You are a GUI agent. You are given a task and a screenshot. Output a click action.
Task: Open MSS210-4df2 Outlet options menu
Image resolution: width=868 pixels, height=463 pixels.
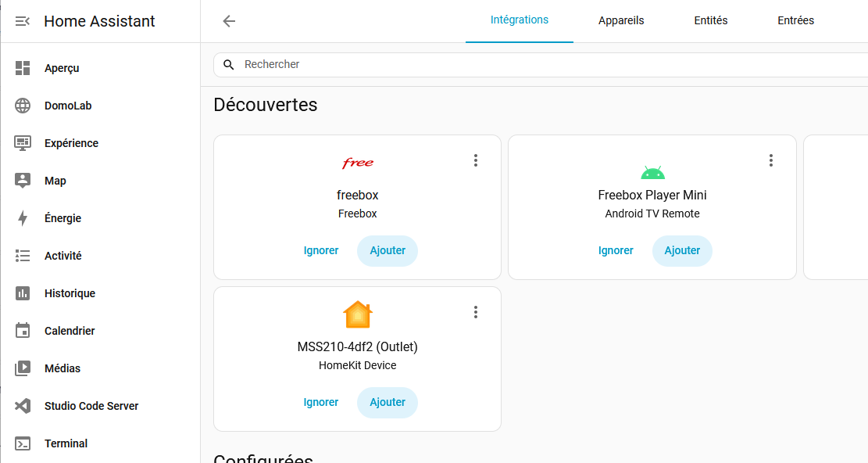(476, 312)
